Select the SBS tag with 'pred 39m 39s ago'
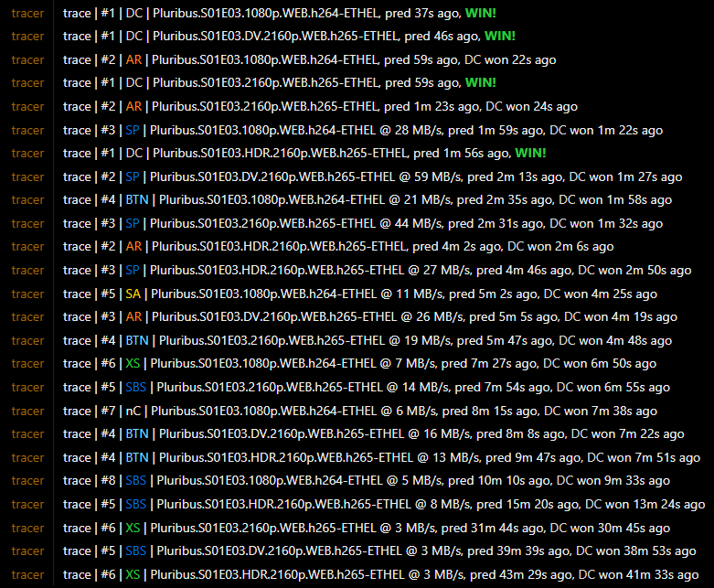 [136, 551]
